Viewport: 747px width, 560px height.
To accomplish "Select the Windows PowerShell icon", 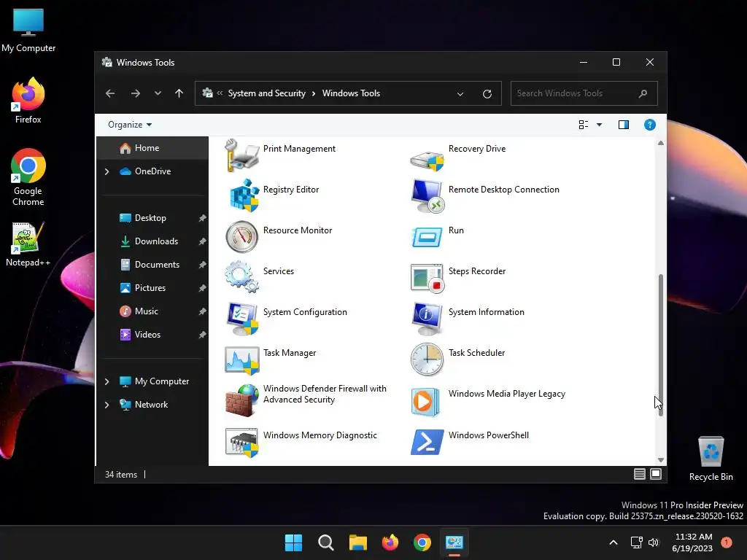I will pyautogui.click(x=427, y=442).
